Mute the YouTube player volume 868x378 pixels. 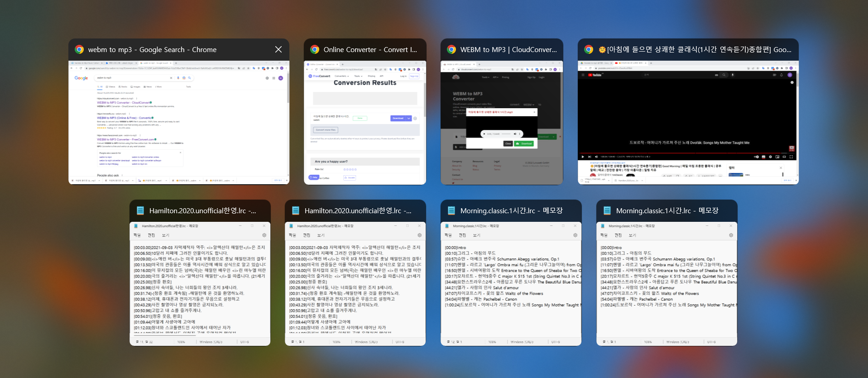[596, 157]
